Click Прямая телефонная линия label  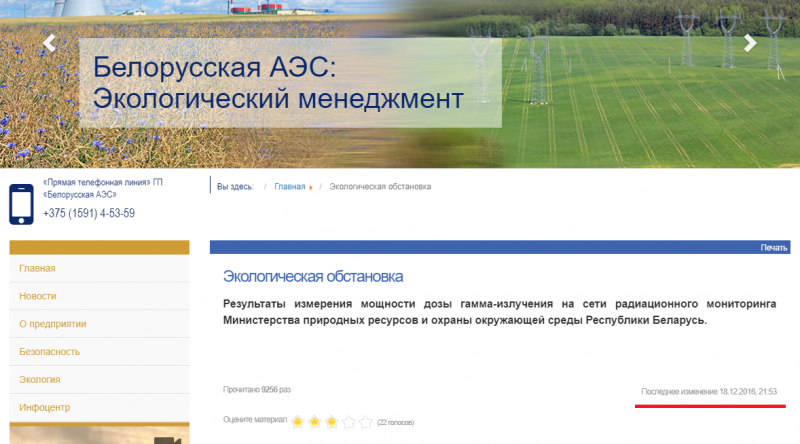click(103, 188)
